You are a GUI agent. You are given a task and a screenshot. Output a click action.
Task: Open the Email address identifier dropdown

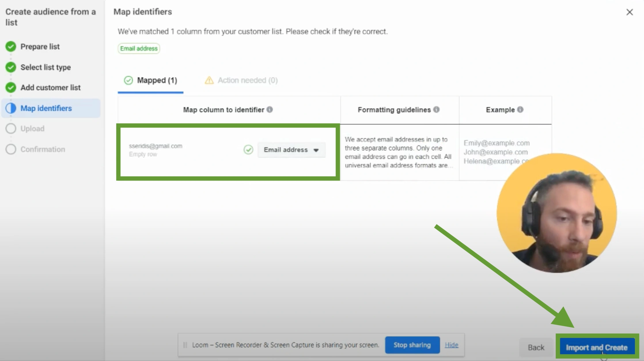291,150
